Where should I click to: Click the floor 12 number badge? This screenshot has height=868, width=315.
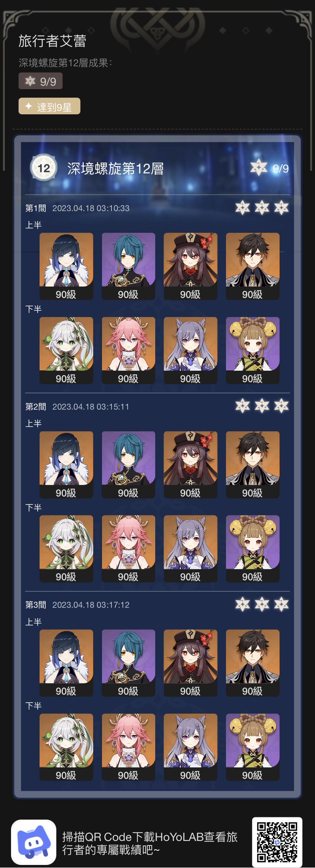pos(44,168)
